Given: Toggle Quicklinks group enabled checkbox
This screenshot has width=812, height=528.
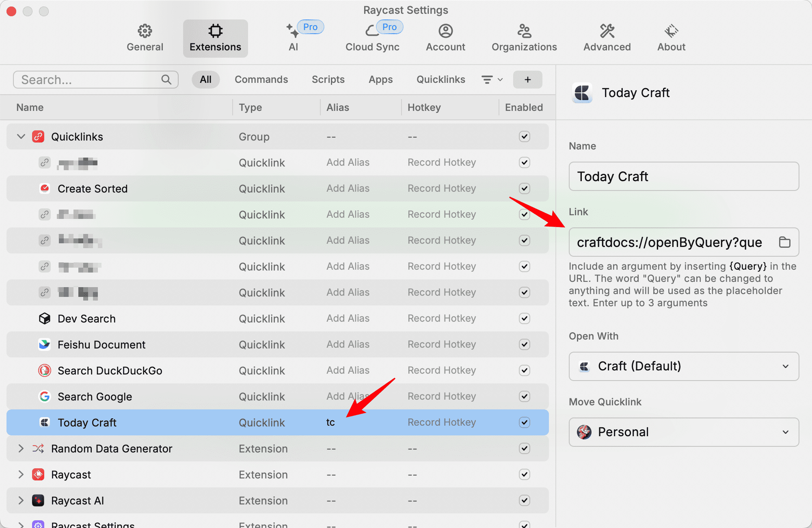Looking at the screenshot, I should (x=525, y=136).
